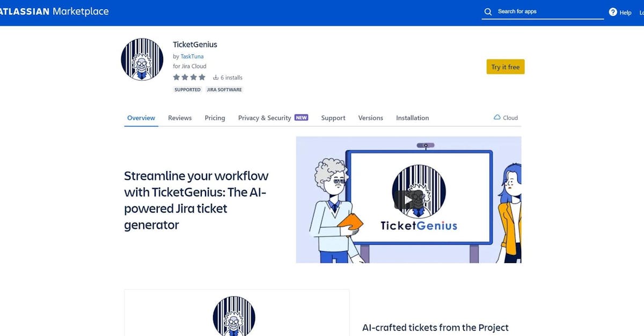Click the TicketGenius video thumbnail title text
This screenshot has width=644, height=336.
(x=419, y=225)
